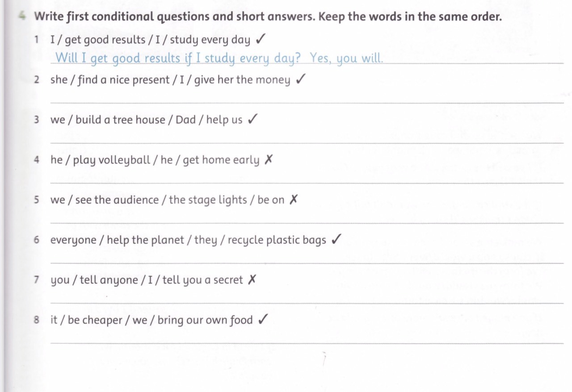The height and width of the screenshot is (392, 572).
Task: Click the check mark after question 1
Action: point(260,40)
